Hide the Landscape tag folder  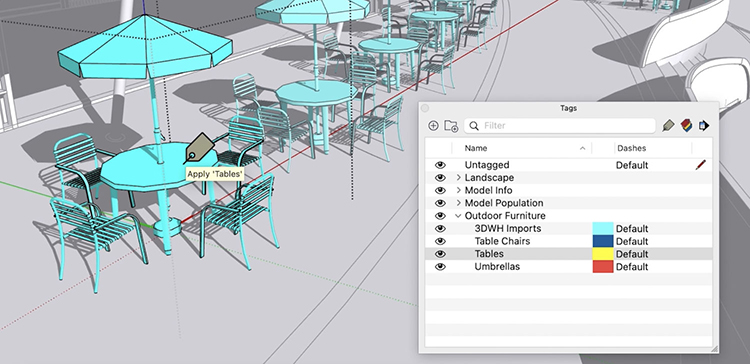(x=440, y=178)
